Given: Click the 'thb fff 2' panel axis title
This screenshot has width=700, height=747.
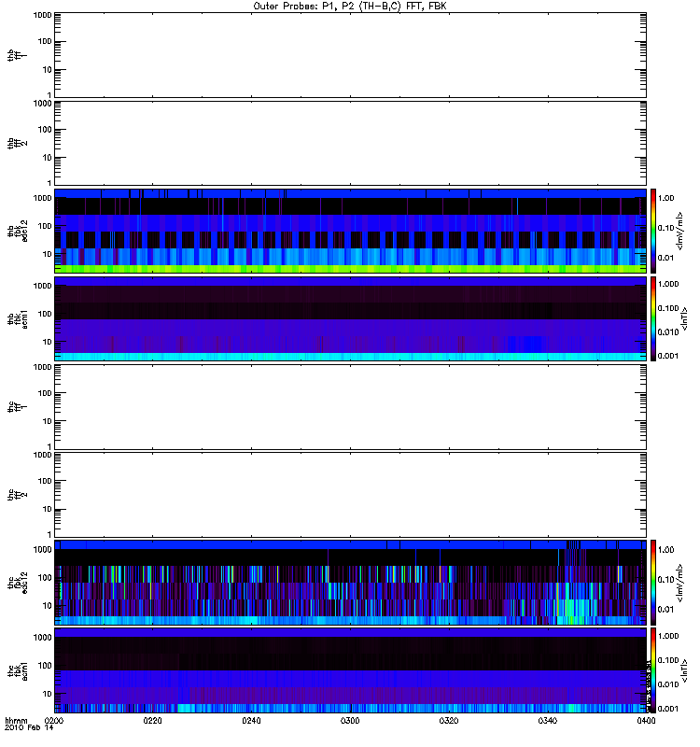Looking at the screenshot, I should click(17, 144).
